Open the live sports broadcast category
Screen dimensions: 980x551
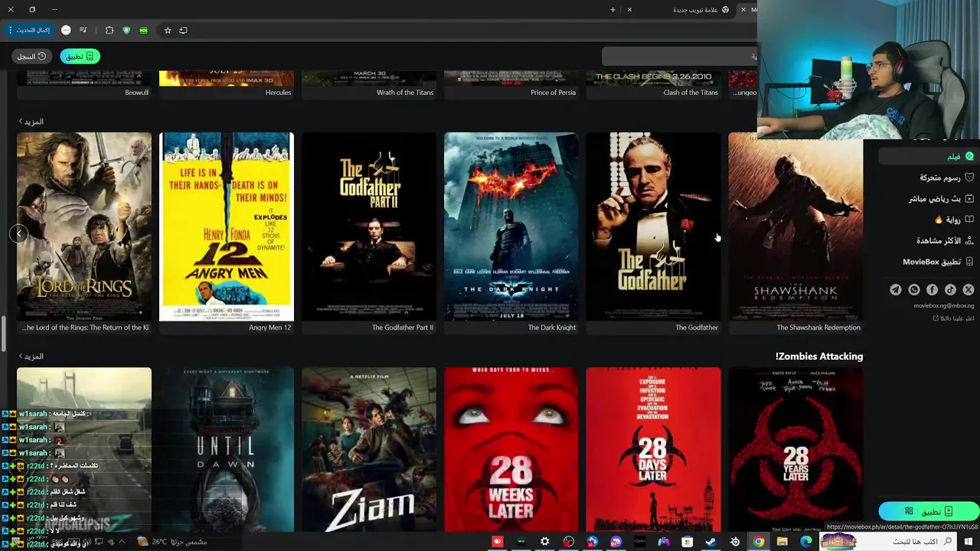tap(941, 199)
